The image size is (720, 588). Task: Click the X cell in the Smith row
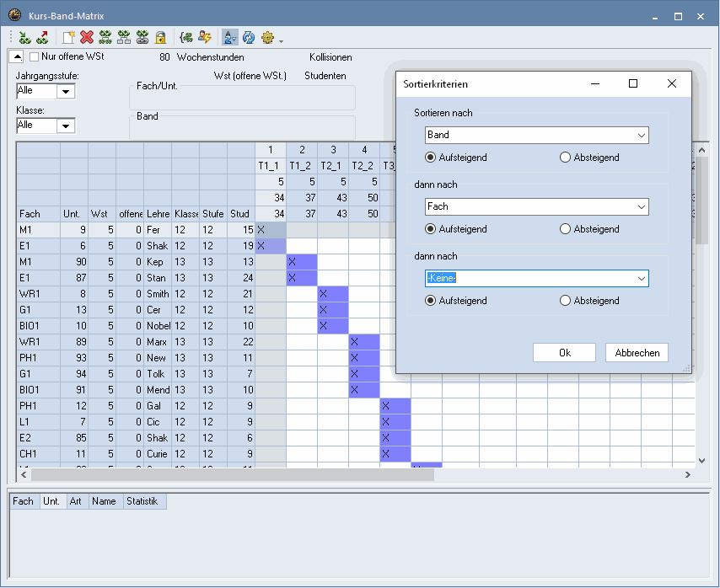pos(333,294)
